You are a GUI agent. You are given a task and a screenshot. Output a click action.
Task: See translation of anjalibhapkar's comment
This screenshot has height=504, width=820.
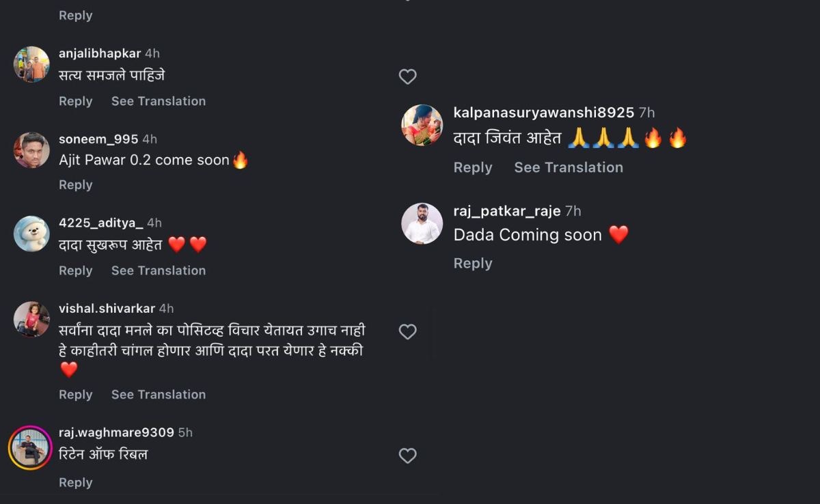(x=159, y=101)
